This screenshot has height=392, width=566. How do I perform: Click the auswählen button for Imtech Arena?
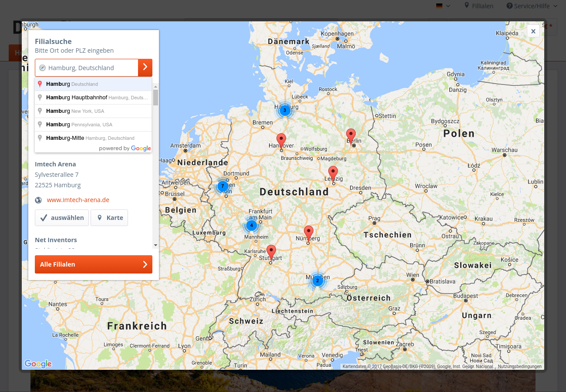(62, 218)
